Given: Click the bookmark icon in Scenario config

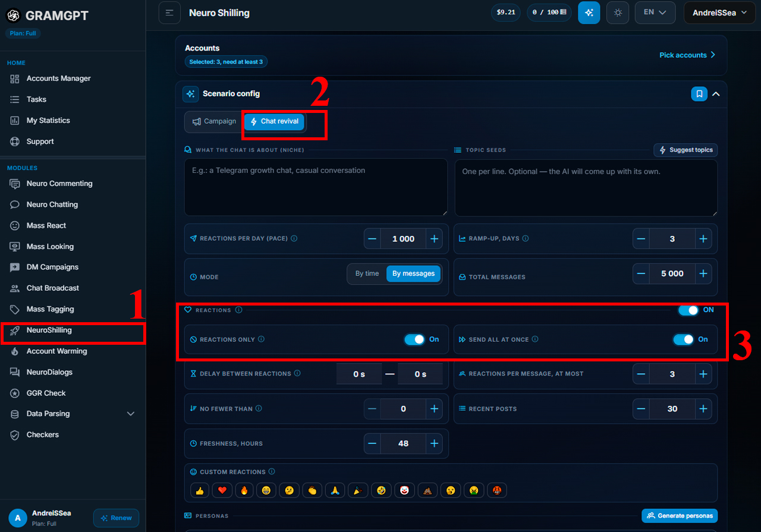Looking at the screenshot, I should pos(699,94).
